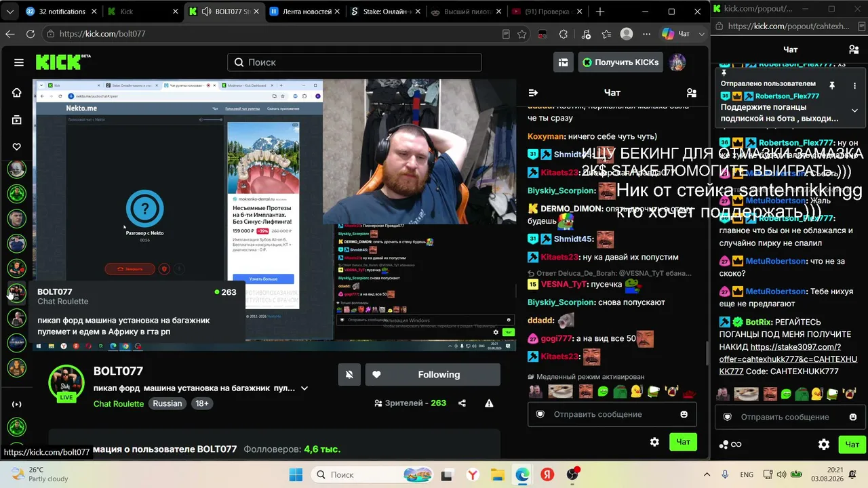
Task: Send message with green Чат button in main chat
Action: (x=683, y=442)
